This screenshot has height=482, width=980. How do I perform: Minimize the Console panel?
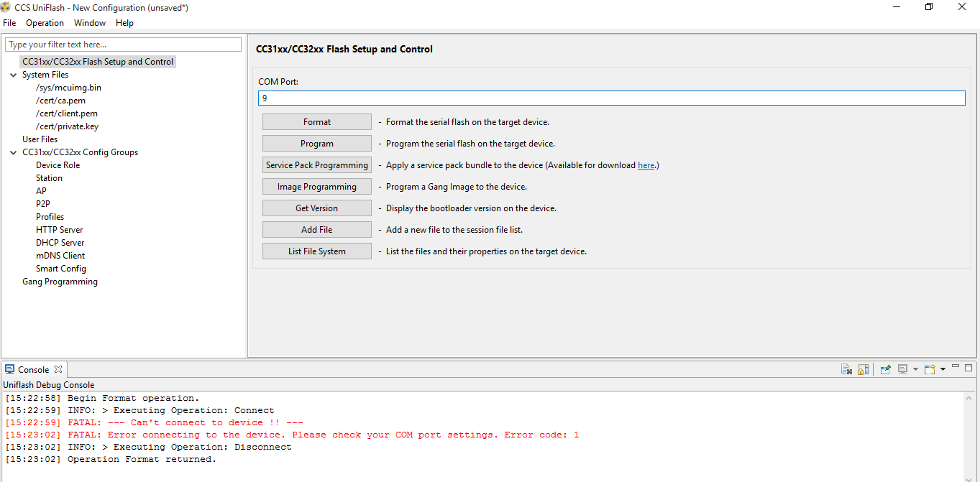click(956, 367)
